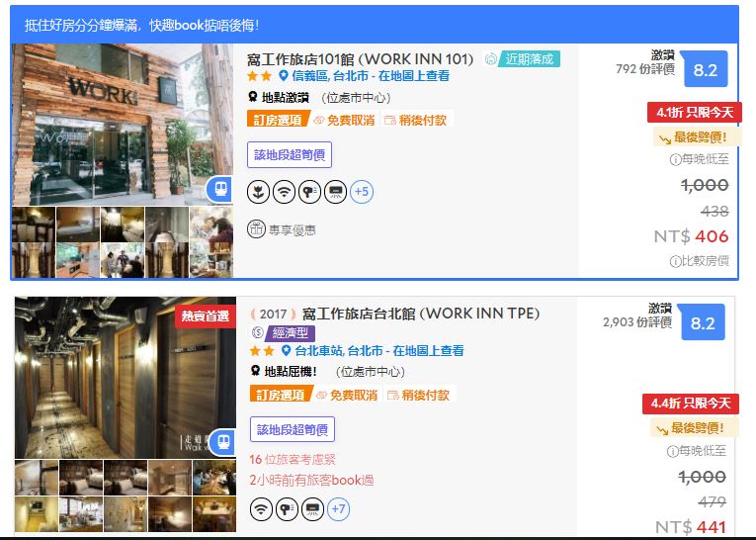Click 專享優惠 exclusive offer text
The image size is (756, 540).
pos(293,230)
